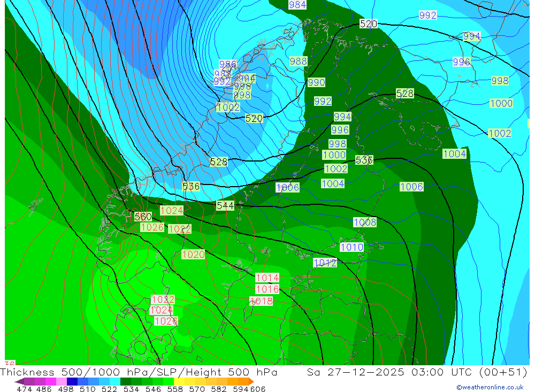Click the 986 isobar label
This screenshot has width=535, height=392.
227,64
